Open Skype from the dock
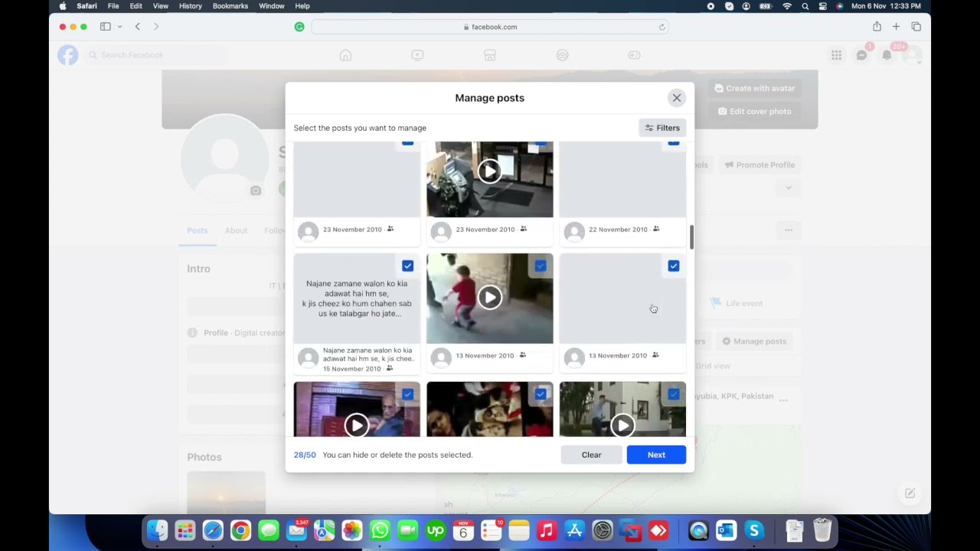Screen dimensions: 980x551 click(754, 530)
